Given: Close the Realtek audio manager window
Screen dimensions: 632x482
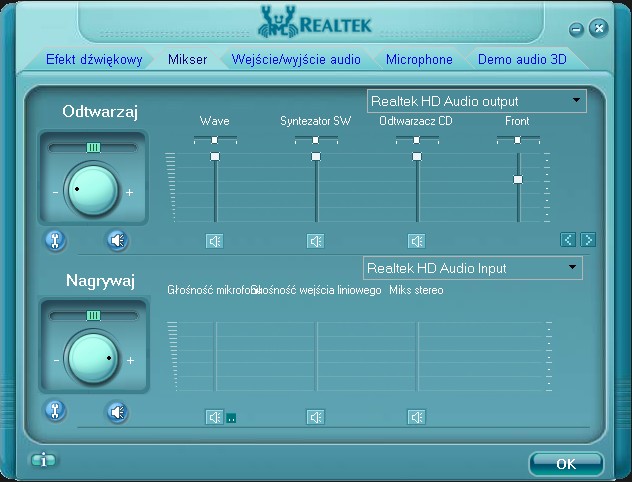Looking at the screenshot, I should (x=599, y=28).
